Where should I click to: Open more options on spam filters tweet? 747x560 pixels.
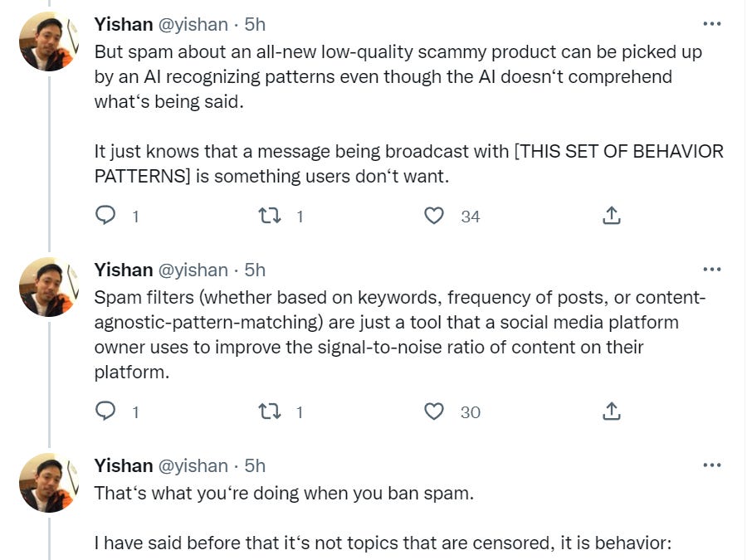(711, 270)
